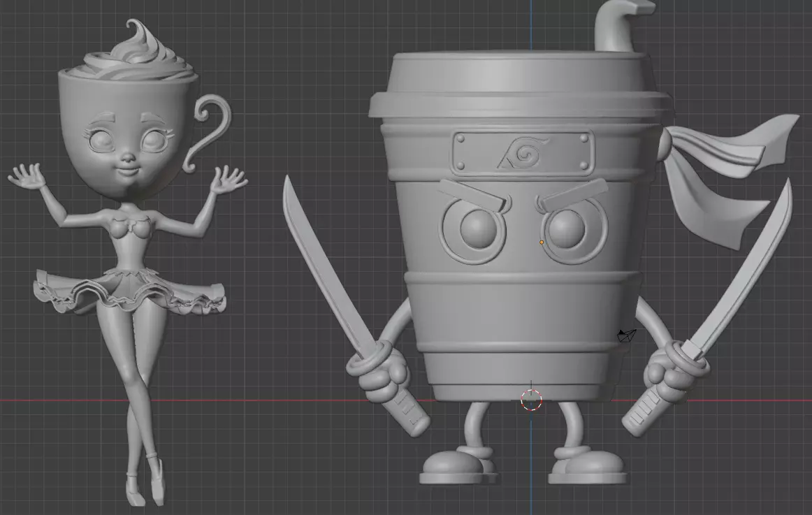Viewport: 812px width, 515px height.
Task: Select the ballerina's ruffled tutu skirt
Action: click(x=129, y=292)
